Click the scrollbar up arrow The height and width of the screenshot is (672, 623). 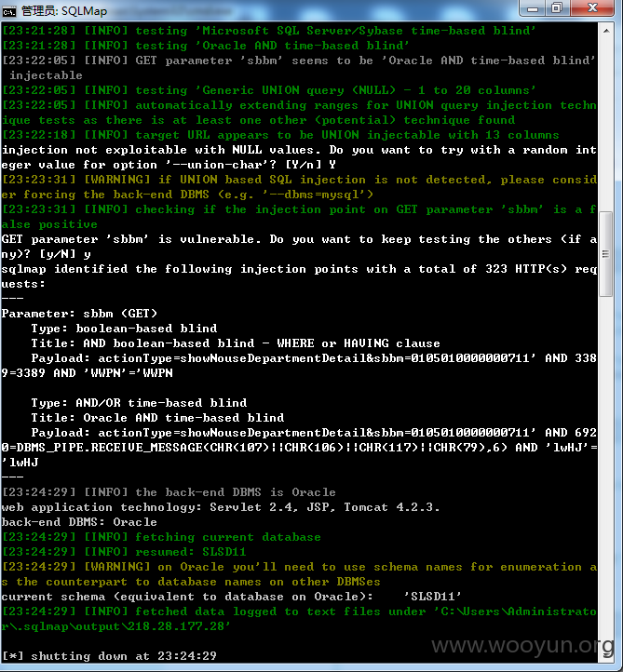click(606, 31)
